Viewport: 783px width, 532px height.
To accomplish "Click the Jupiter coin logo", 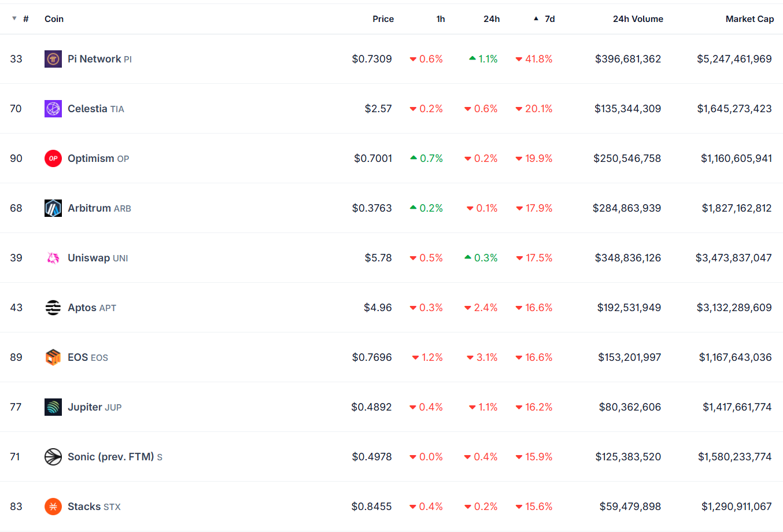I will point(53,407).
